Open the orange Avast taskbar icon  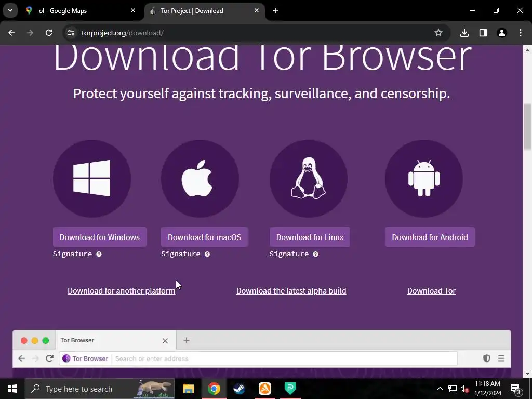tap(264, 389)
